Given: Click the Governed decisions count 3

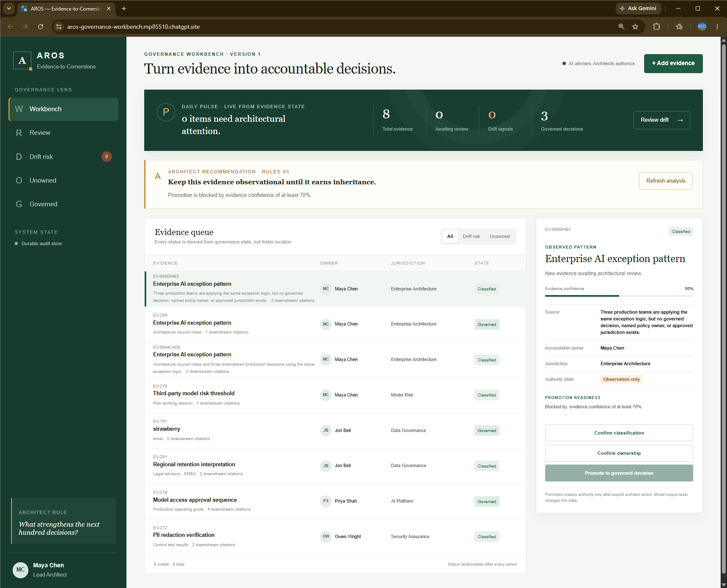Looking at the screenshot, I should (x=544, y=116).
